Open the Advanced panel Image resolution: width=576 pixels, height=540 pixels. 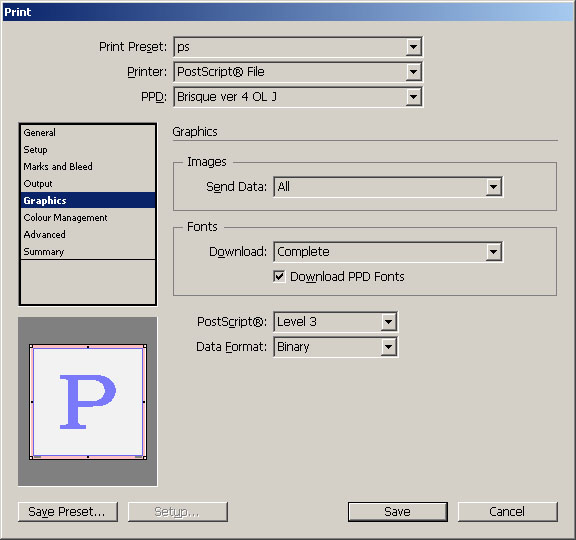tap(88, 235)
